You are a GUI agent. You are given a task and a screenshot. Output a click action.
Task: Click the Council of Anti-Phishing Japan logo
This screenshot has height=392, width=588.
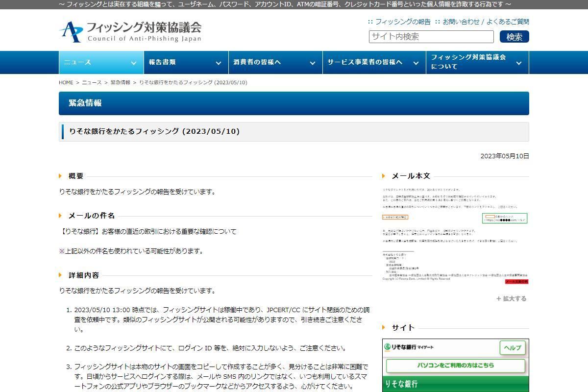coord(130,31)
